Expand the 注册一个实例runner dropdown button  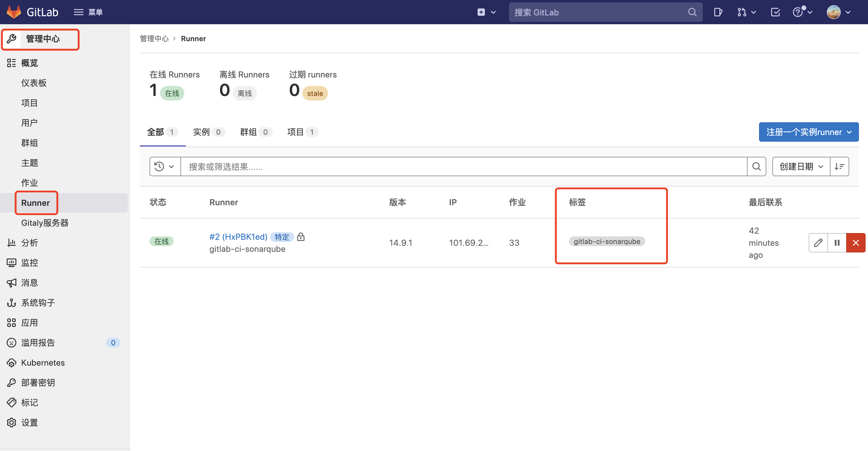[x=808, y=132]
